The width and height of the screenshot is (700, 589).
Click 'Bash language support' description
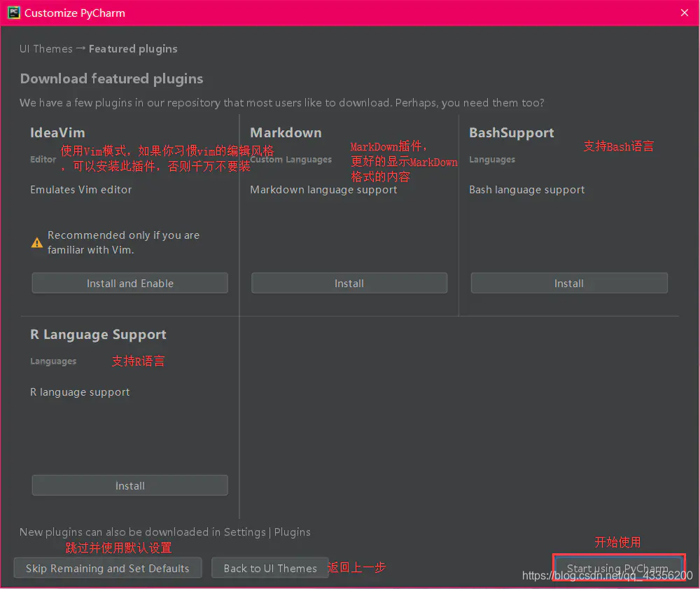coord(527,190)
